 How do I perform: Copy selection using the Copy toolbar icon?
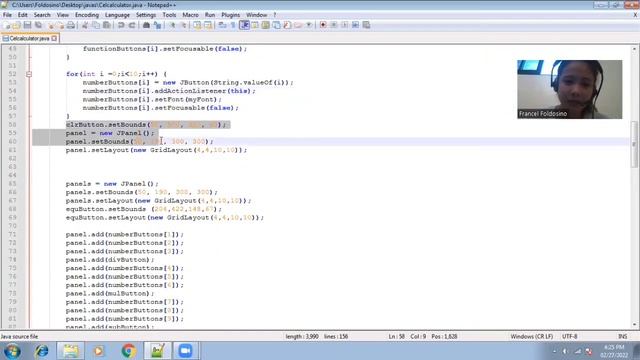pos(96,25)
